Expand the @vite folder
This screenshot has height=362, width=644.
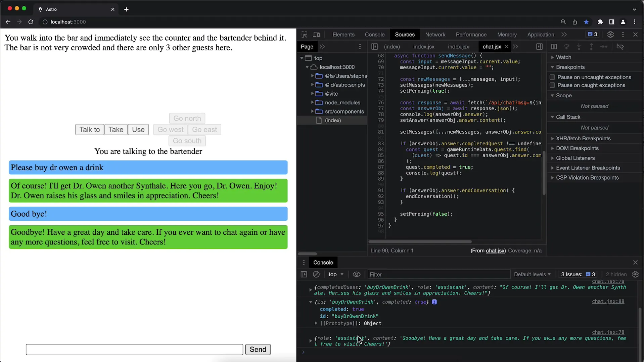point(312,94)
